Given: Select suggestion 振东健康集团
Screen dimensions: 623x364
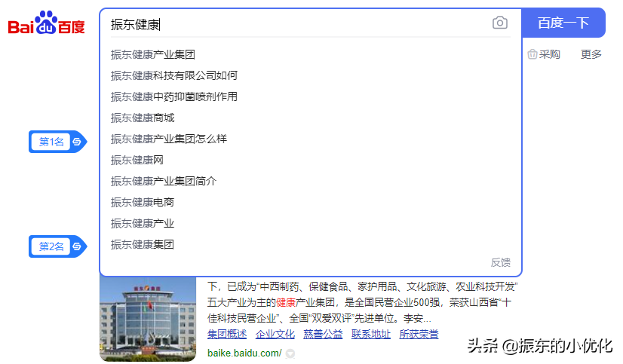Looking at the screenshot, I should (x=143, y=244).
